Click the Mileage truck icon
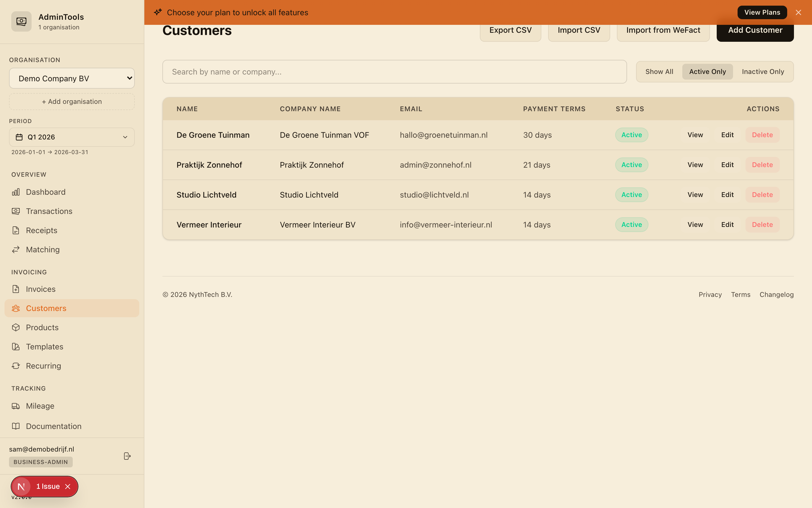This screenshot has width=812, height=508. tap(16, 406)
